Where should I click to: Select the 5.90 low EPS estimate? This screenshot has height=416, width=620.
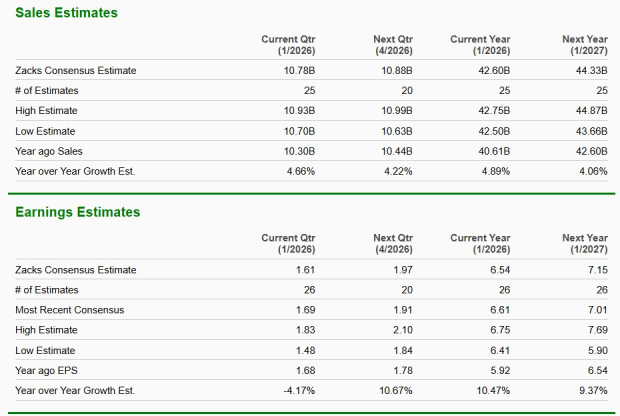coord(597,350)
